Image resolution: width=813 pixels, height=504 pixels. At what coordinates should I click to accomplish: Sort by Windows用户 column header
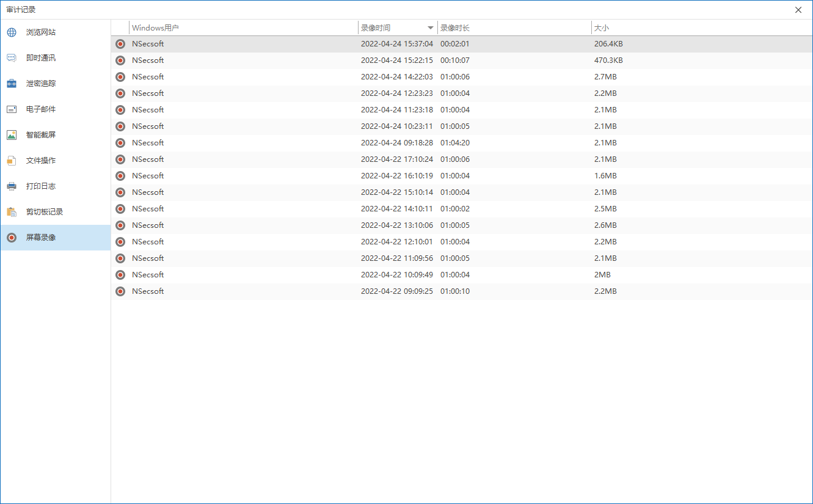(244, 28)
